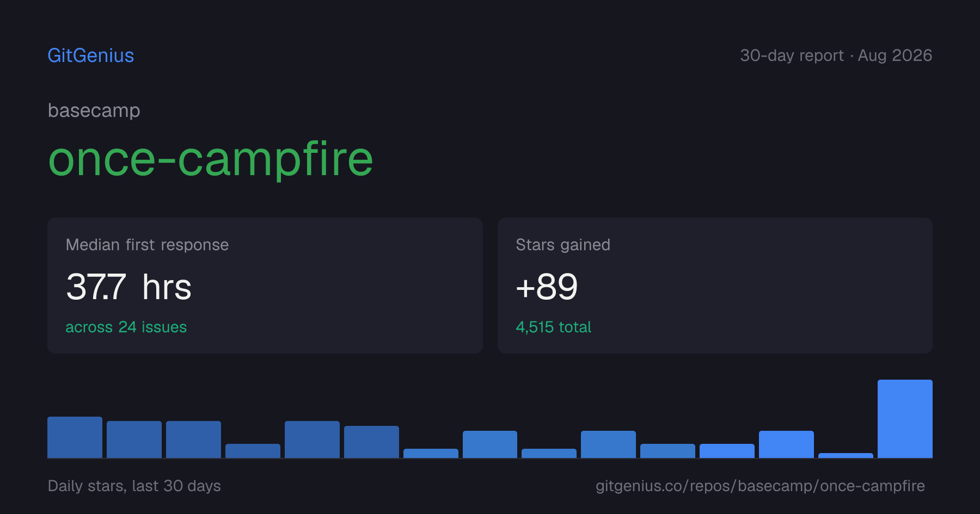
Task: Click the second bar in the stars chart
Action: pyautogui.click(x=134, y=439)
